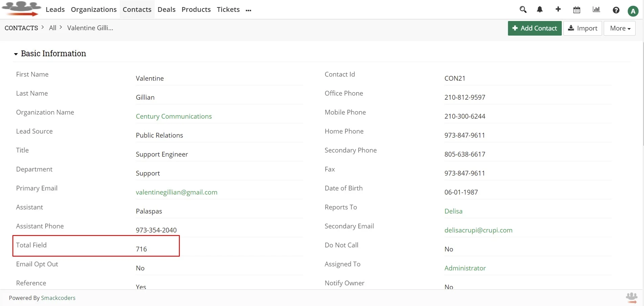Check notifications via the bell icon
644x306 pixels.
(539, 9)
